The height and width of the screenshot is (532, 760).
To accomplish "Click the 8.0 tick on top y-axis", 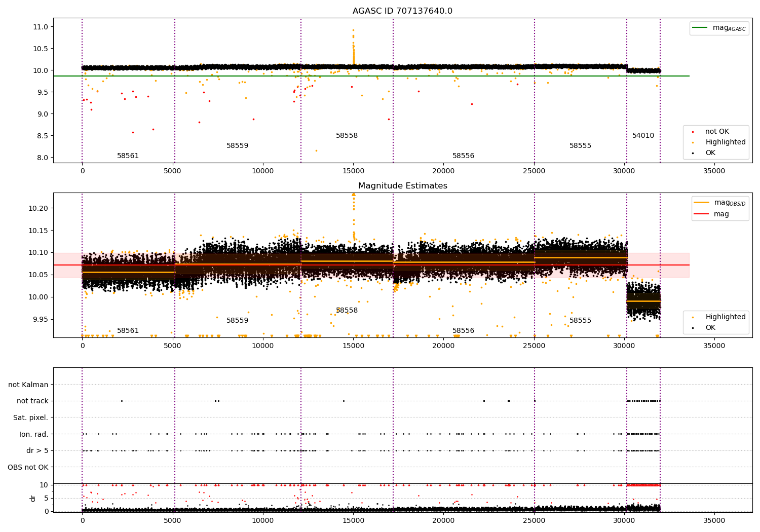I will coord(42,158).
